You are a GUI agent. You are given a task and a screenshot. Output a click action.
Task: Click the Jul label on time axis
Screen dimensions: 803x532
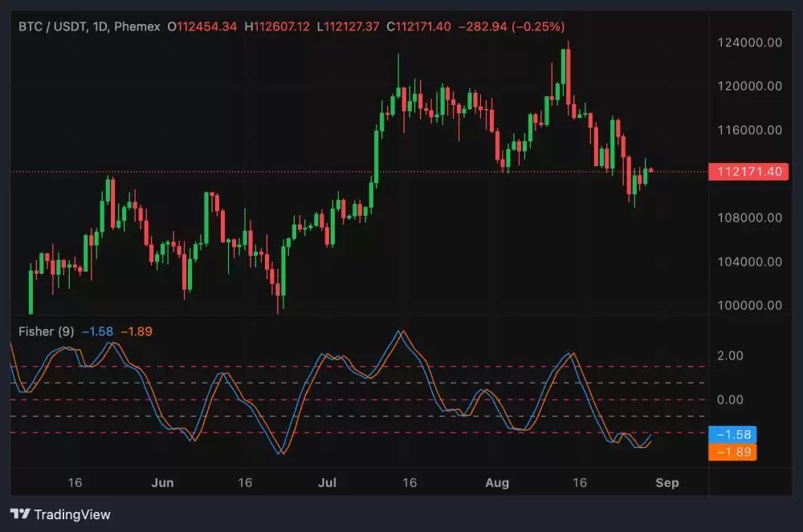click(327, 483)
